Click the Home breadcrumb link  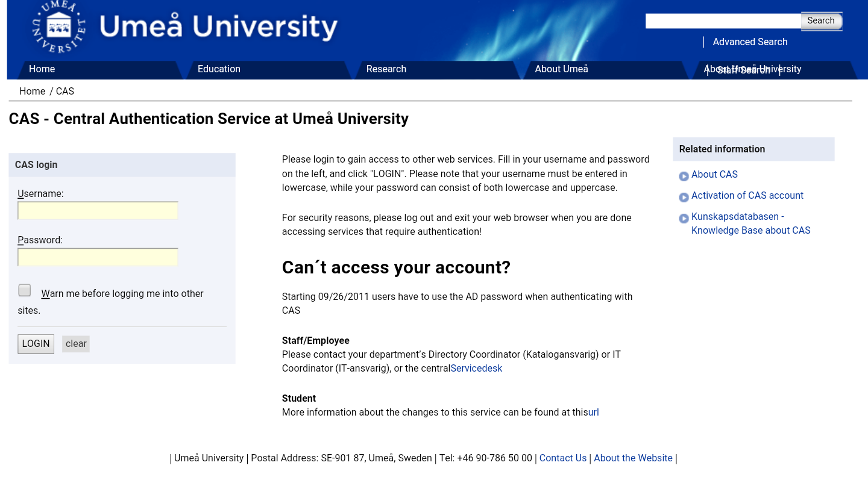(x=32, y=92)
